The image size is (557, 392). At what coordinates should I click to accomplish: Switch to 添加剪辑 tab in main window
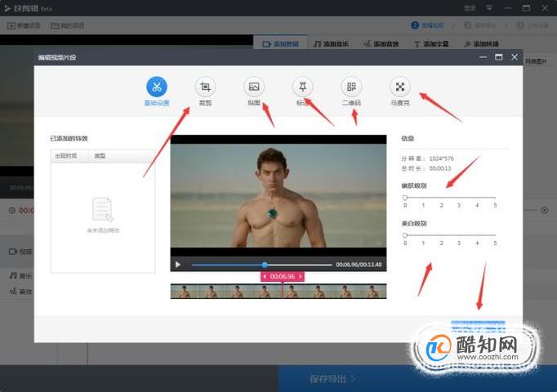(x=281, y=44)
